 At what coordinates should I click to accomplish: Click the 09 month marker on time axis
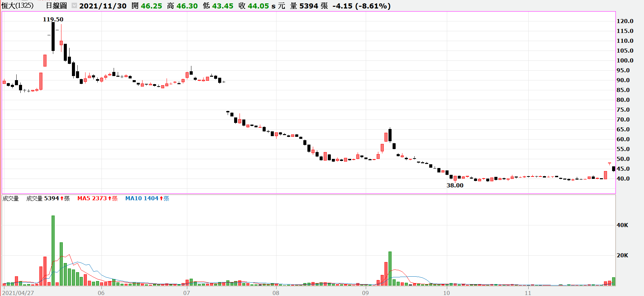click(365, 293)
